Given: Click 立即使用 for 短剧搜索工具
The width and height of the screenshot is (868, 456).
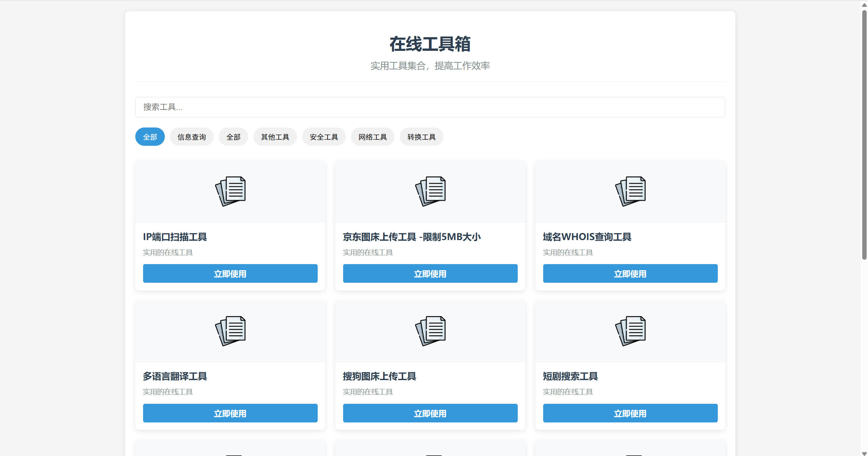Looking at the screenshot, I should (x=630, y=413).
